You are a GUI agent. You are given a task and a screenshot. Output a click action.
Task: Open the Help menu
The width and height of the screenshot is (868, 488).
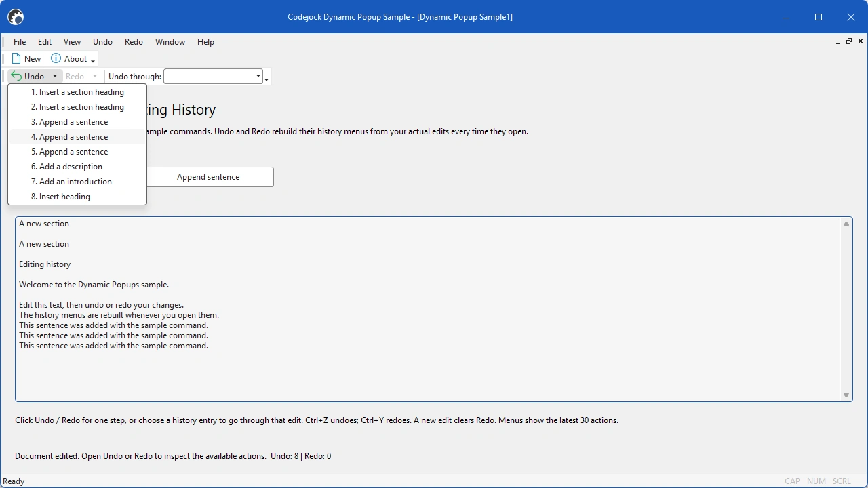pyautogui.click(x=205, y=42)
